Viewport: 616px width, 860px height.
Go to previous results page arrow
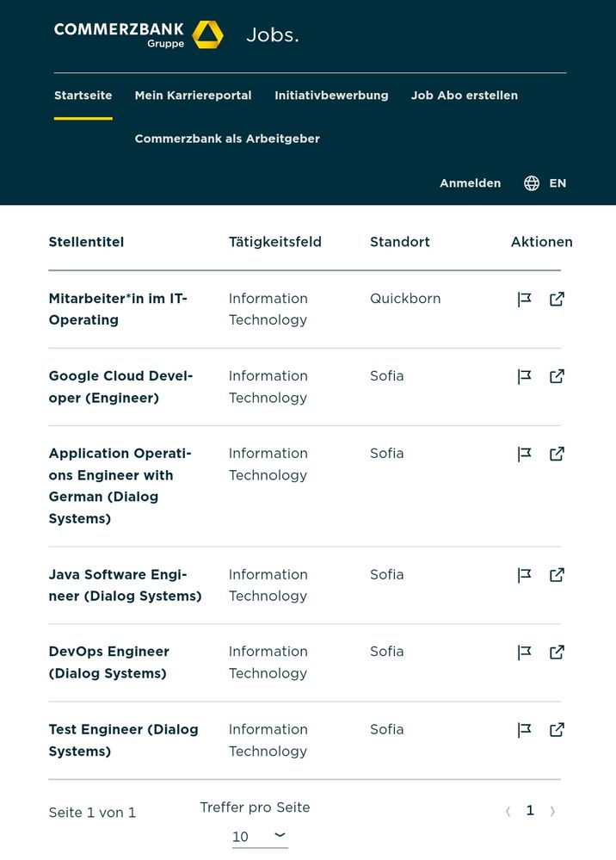point(508,811)
